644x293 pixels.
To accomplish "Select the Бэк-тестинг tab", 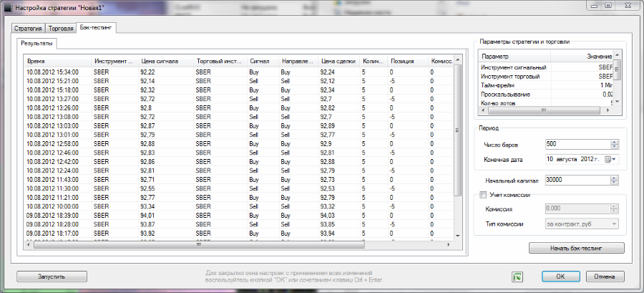I will coord(97,27).
